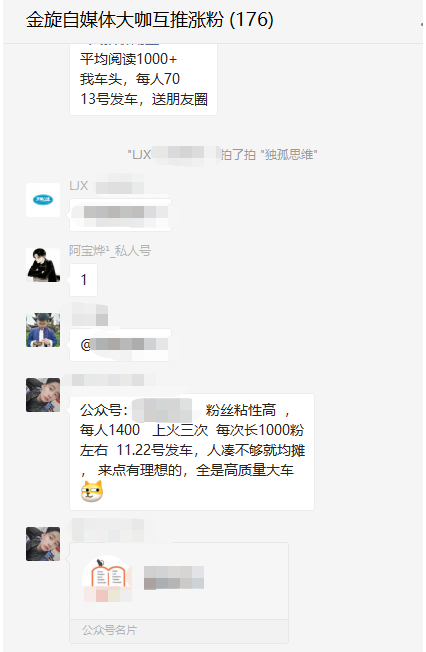Click the LJX sender name label
This screenshot has width=426, height=652.
[79, 185]
